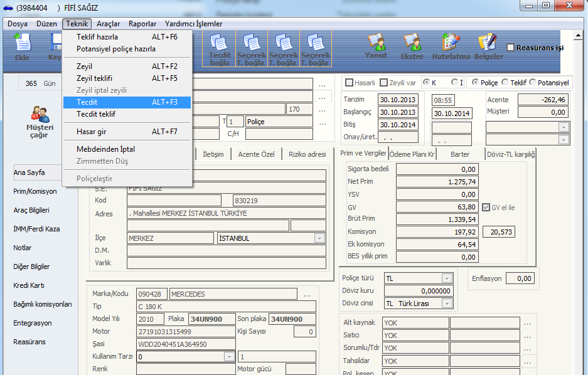Screen dimensions: 588x375
Task: Click the Hatırlatma reminder icon
Action: pyautogui.click(x=450, y=47)
